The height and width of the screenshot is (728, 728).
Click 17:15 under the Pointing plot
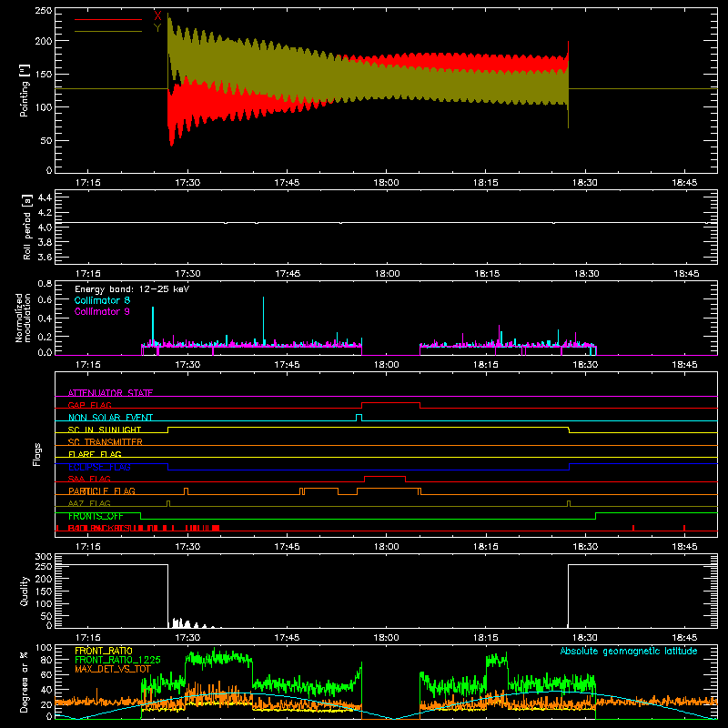tap(88, 183)
